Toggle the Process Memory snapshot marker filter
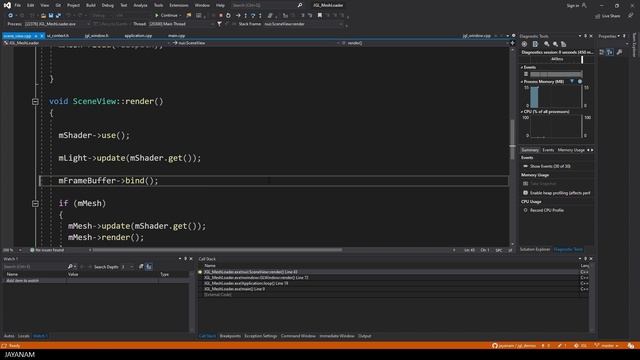The image size is (640, 360). pyautogui.click(x=572, y=82)
